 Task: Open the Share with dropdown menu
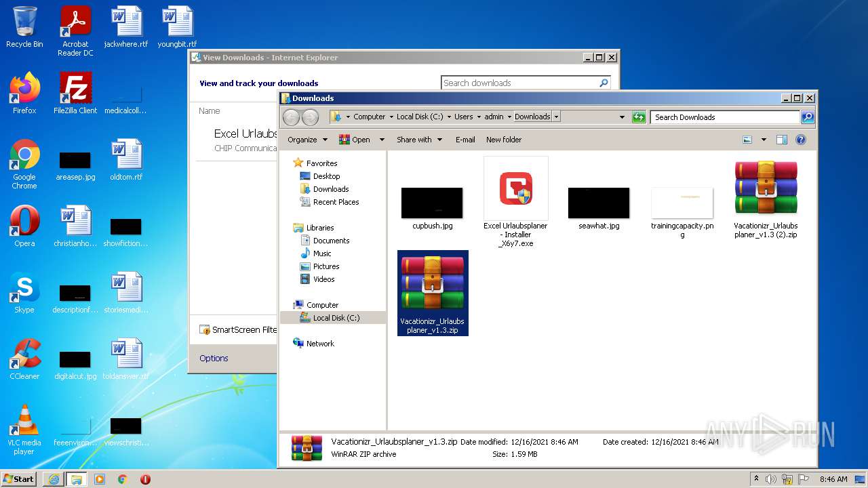[419, 140]
